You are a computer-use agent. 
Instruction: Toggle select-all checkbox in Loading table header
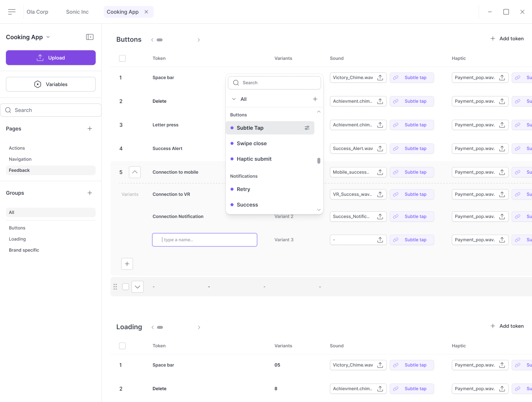(x=123, y=346)
